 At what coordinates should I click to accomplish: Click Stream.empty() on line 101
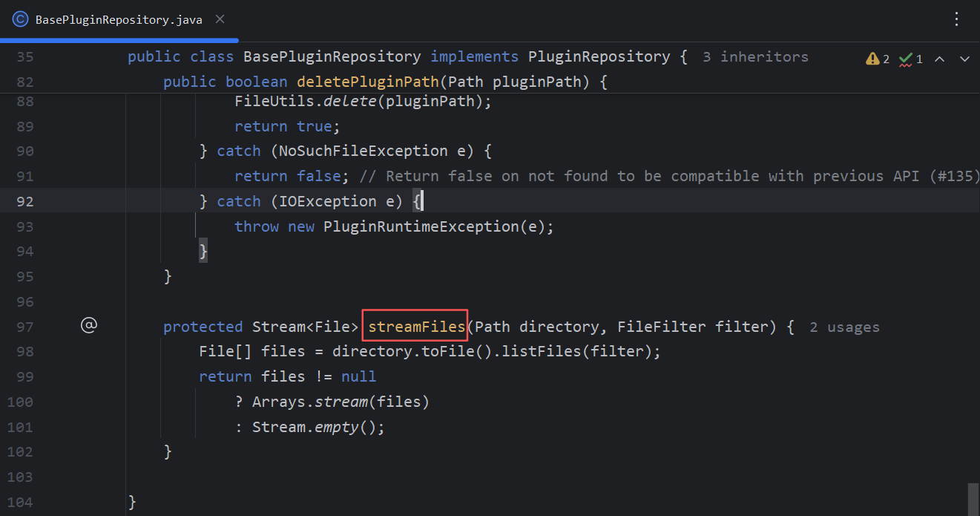pyautogui.click(x=314, y=427)
